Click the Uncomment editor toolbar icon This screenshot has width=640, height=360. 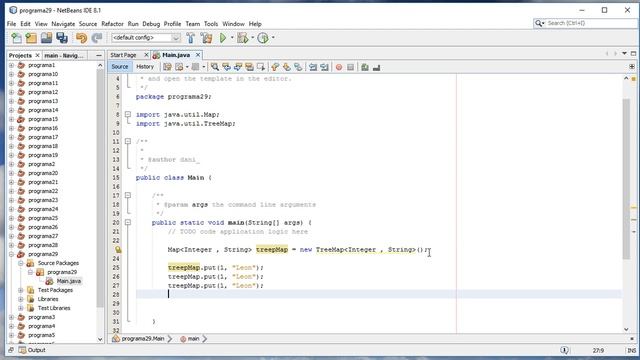[376, 67]
